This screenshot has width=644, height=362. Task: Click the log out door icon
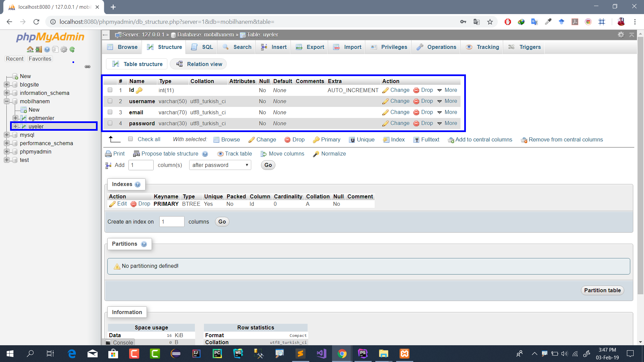pyautogui.click(x=39, y=50)
